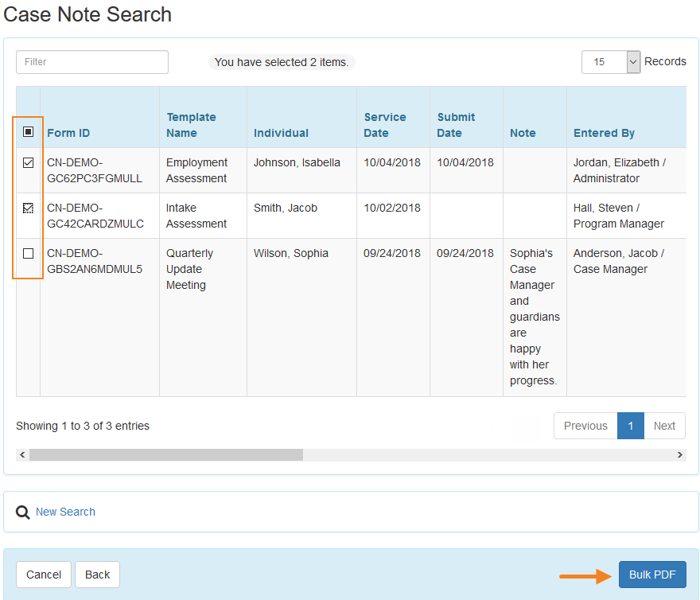This screenshot has width=700, height=600.
Task: Cancel the case note search
Action: pos(43,574)
